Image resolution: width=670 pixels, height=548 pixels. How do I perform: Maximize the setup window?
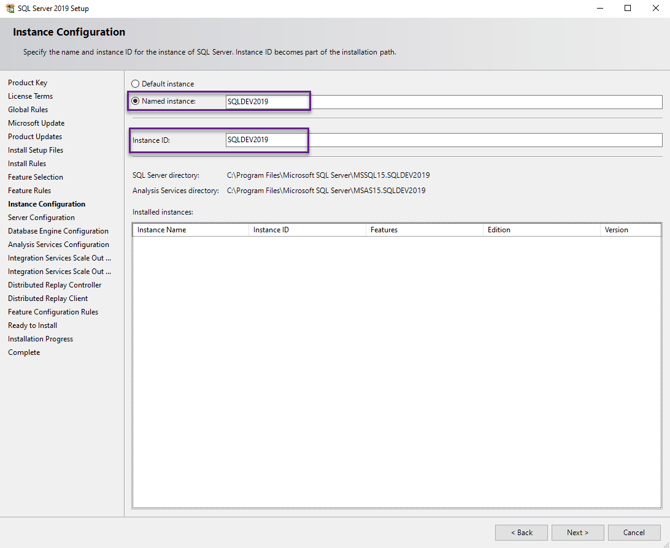click(x=628, y=8)
